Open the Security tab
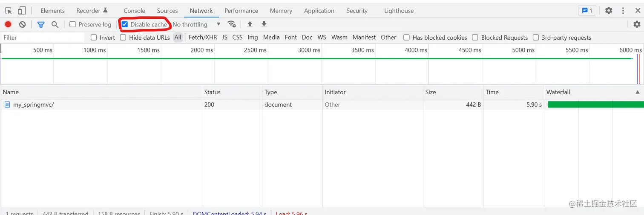 (357, 11)
